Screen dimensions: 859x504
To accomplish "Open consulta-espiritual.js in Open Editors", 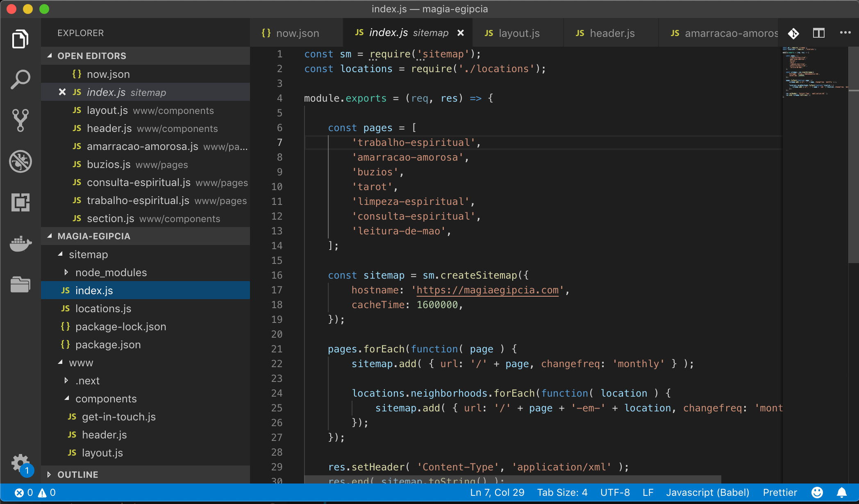I will 145,182.
